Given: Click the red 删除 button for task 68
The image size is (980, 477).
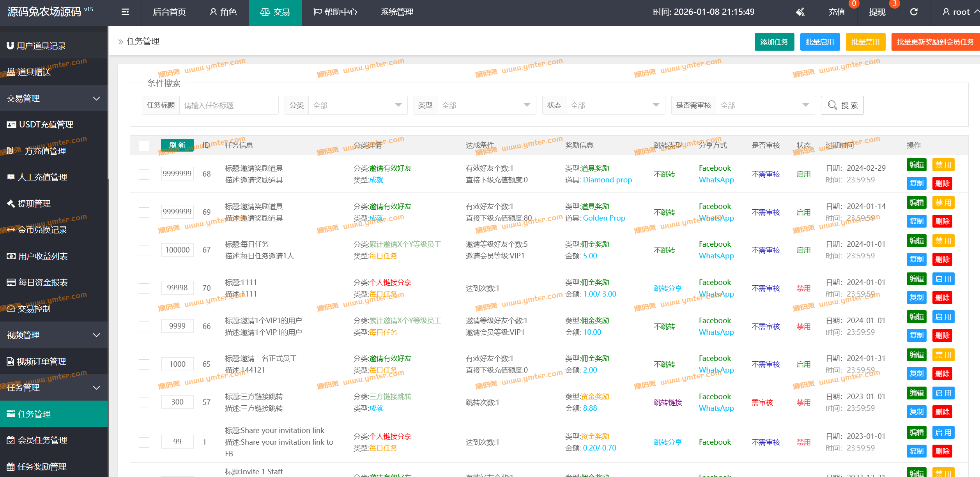Looking at the screenshot, I should [942, 184].
